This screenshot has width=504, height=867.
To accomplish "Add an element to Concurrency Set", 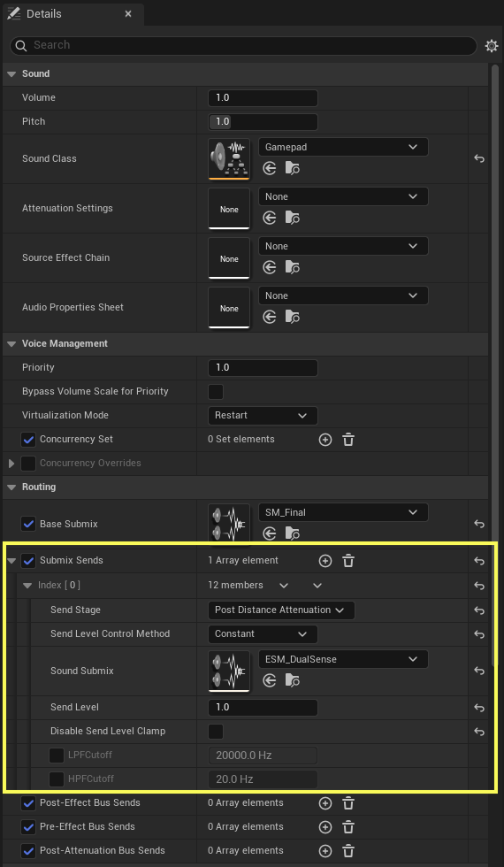I will pos(325,440).
